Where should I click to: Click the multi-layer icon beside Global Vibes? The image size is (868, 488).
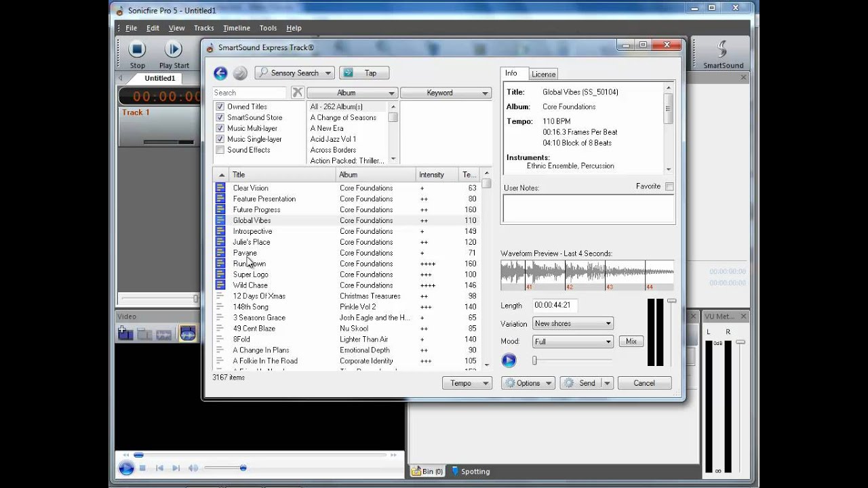[220, 220]
